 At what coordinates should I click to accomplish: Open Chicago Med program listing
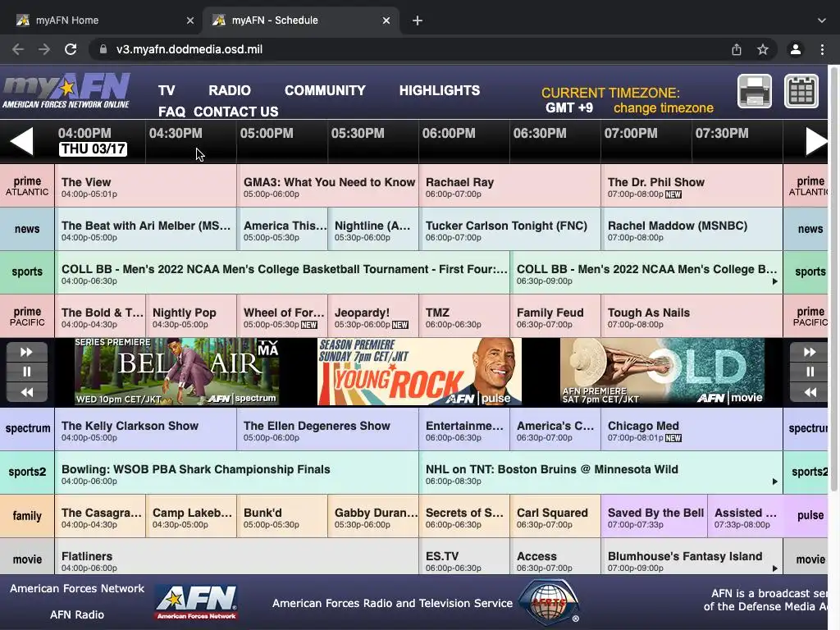point(692,428)
